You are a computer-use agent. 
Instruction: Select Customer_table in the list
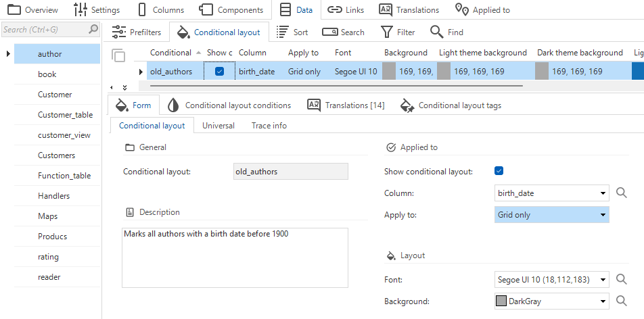pyautogui.click(x=57, y=115)
